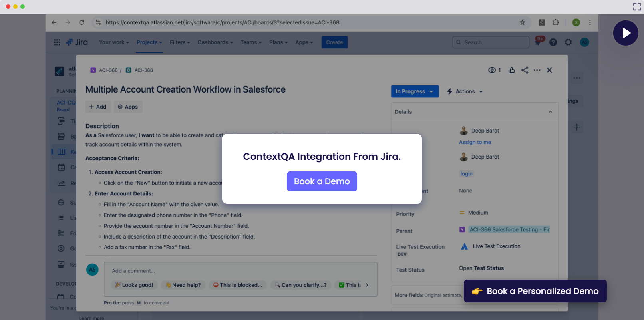The width and height of the screenshot is (644, 320).
Task: Click the Book a Personalized Demo banner
Action: click(535, 291)
